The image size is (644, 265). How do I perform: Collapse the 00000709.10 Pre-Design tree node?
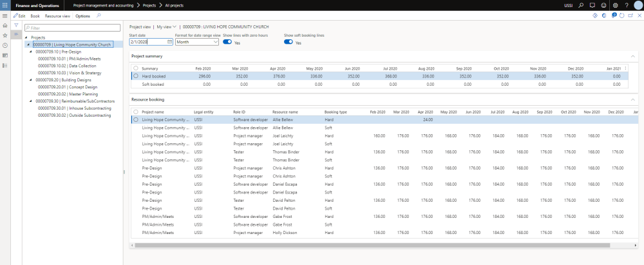coord(30,52)
